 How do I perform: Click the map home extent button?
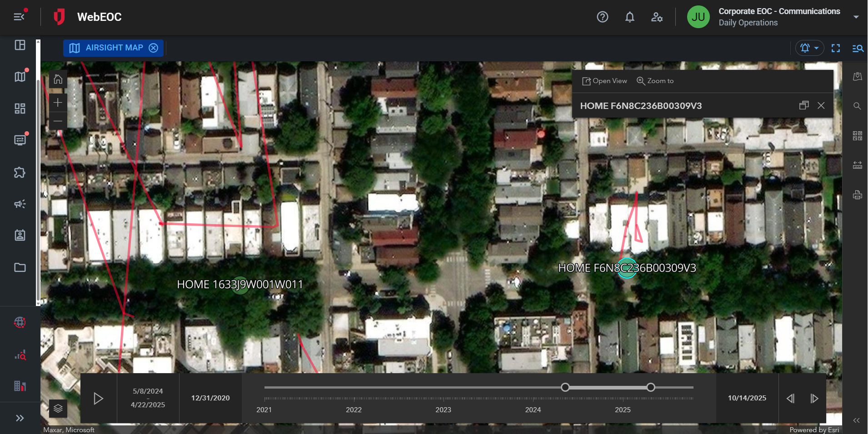point(58,79)
